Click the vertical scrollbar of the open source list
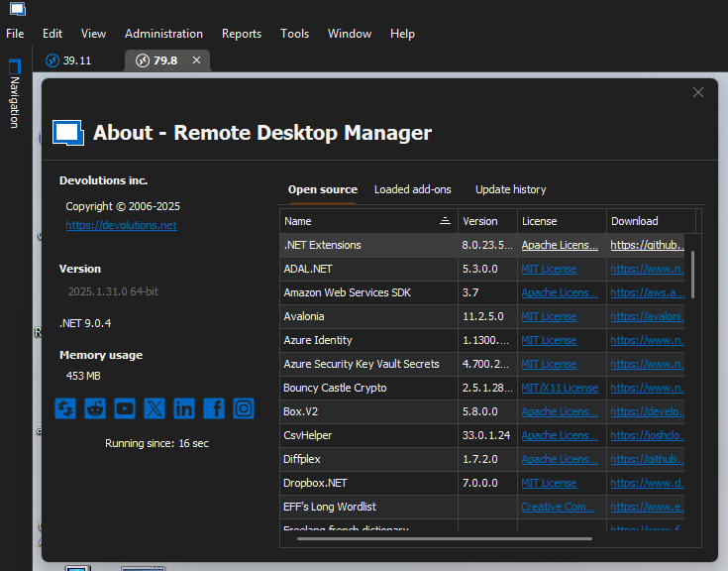 pyautogui.click(x=692, y=275)
